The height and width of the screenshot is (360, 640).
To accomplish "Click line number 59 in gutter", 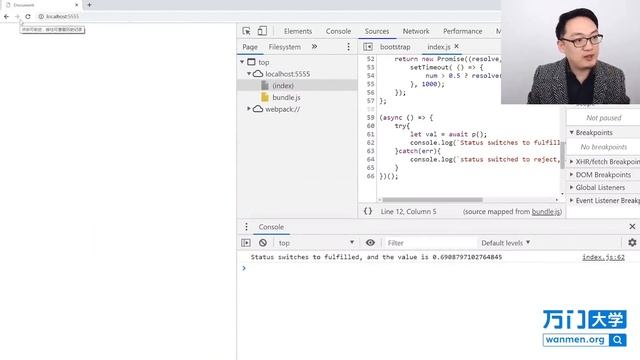I will tap(370, 118).
